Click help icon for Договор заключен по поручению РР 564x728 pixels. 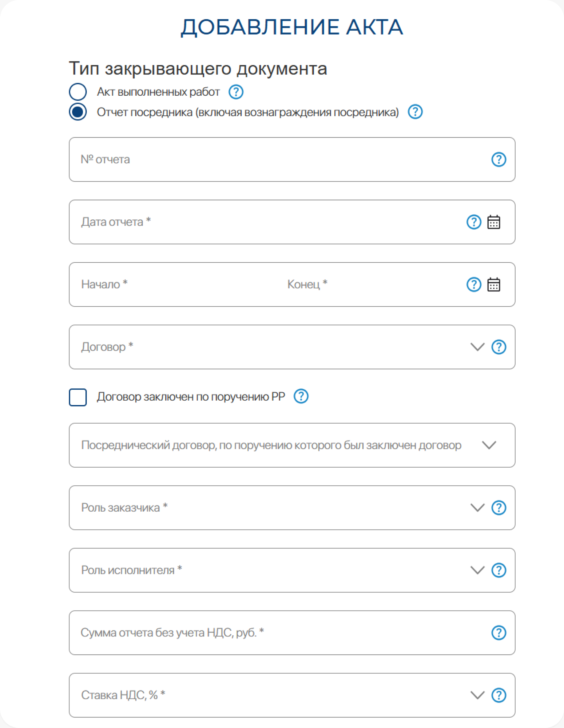click(x=301, y=396)
